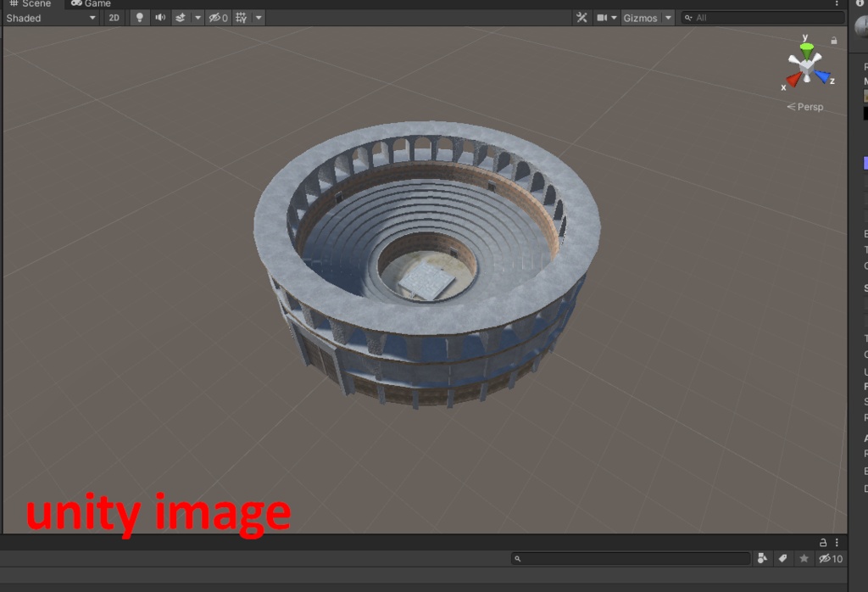Viewport: 868px width, 592px height.
Task: Enable 2D view mode
Action: 114,17
